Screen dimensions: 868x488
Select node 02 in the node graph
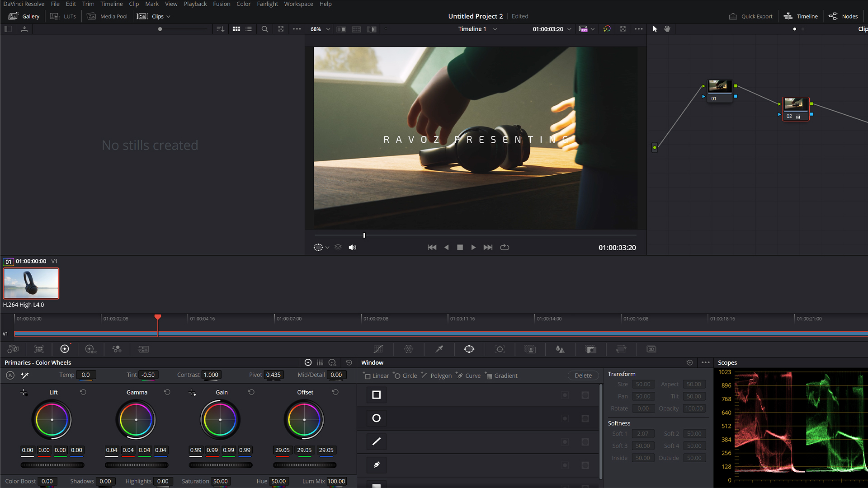tap(796, 109)
